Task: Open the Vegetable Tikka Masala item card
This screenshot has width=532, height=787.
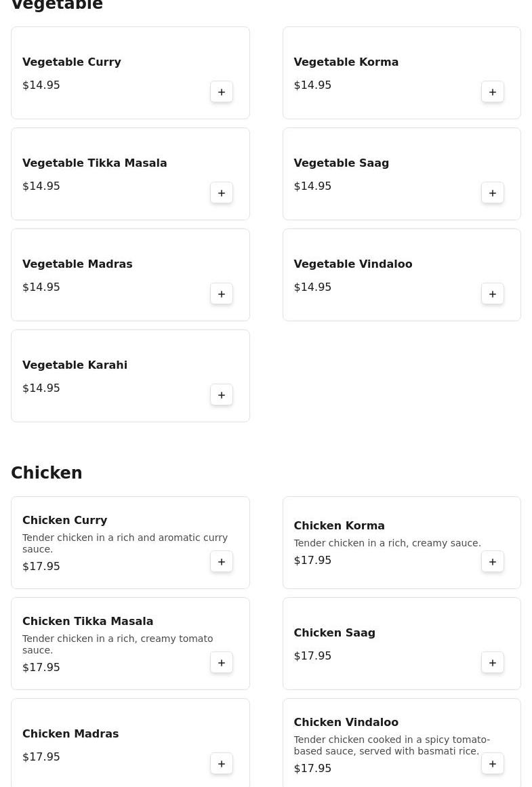Action: click(131, 174)
